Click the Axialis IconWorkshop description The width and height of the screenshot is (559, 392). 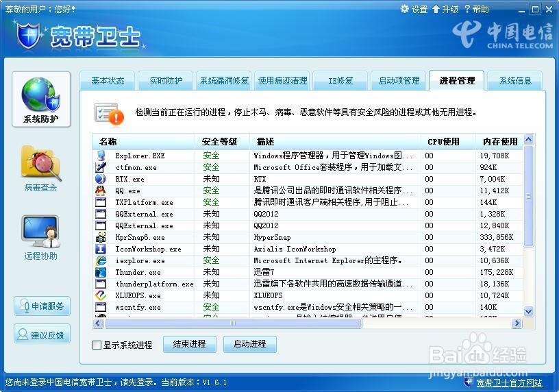click(295, 249)
